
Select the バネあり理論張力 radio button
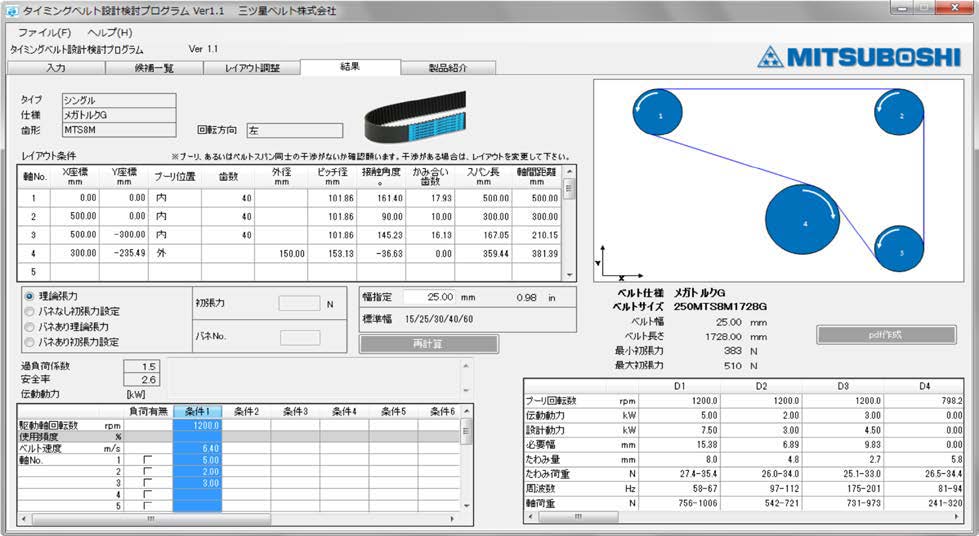pos(29,327)
